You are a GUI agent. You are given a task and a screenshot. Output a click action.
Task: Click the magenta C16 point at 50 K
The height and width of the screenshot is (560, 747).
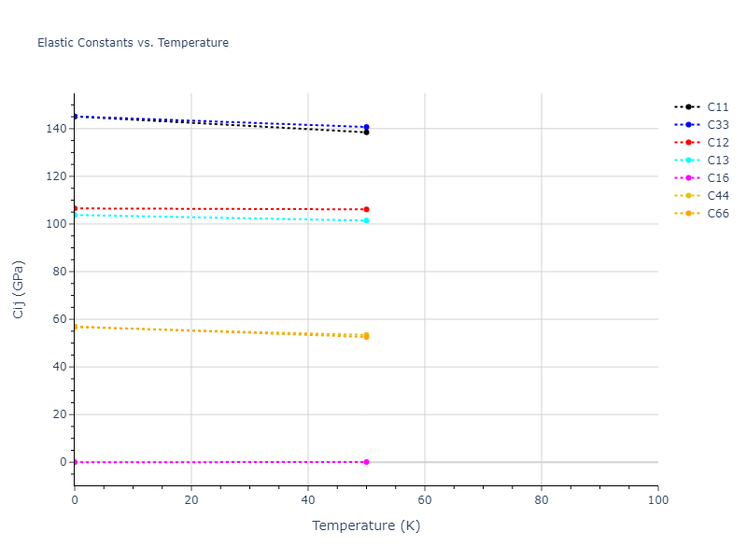click(366, 462)
